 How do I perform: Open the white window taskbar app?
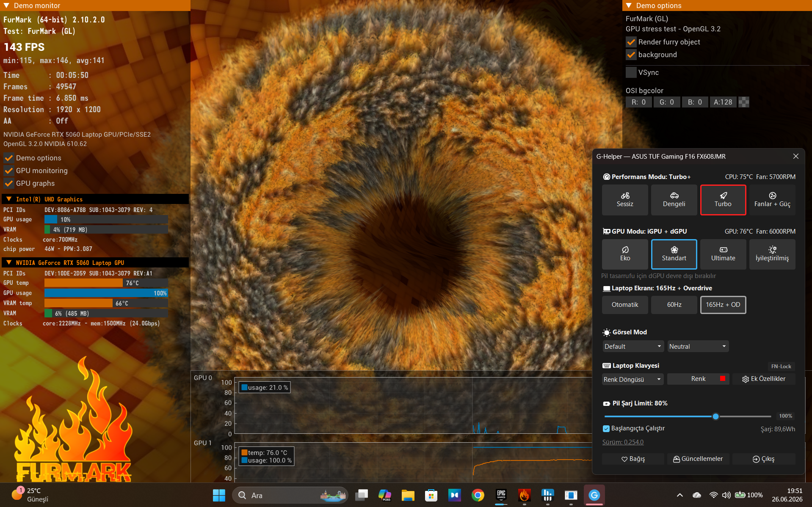coord(571,495)
